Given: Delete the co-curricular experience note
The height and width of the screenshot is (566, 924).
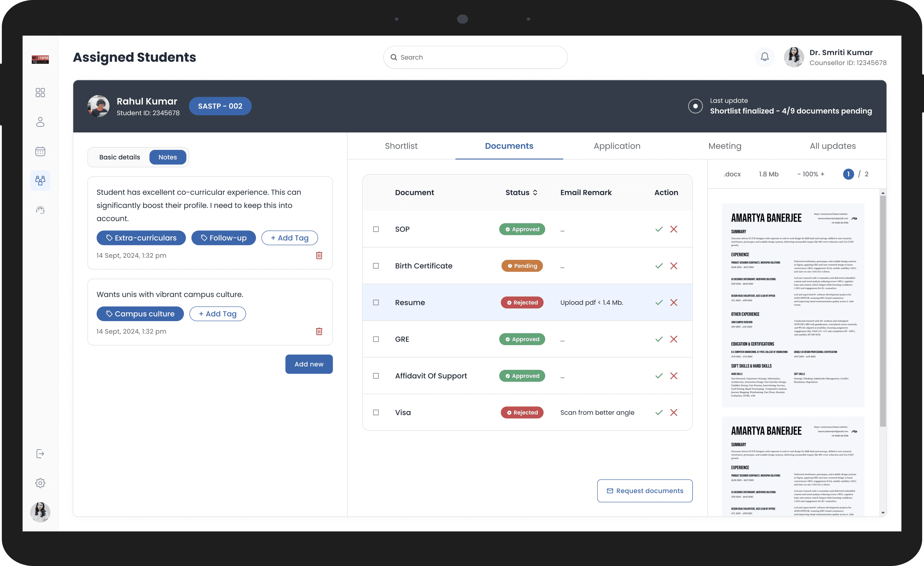Looking at the screenshot, I should (319, 256).
